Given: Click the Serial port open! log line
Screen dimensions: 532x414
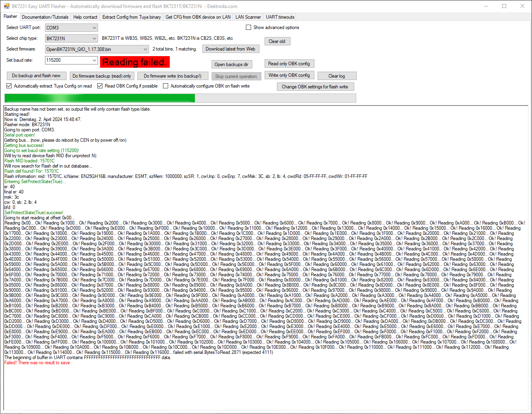Looking at the screenshot, I should click(x=20, y=135).
